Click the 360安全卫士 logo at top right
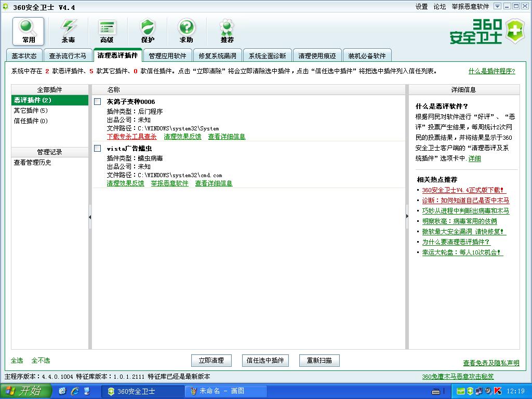 487,31
